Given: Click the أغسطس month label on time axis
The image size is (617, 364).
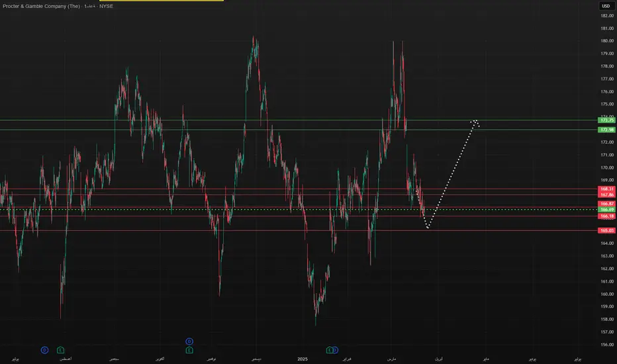Looking at the screenshot, I should point(66,359).
